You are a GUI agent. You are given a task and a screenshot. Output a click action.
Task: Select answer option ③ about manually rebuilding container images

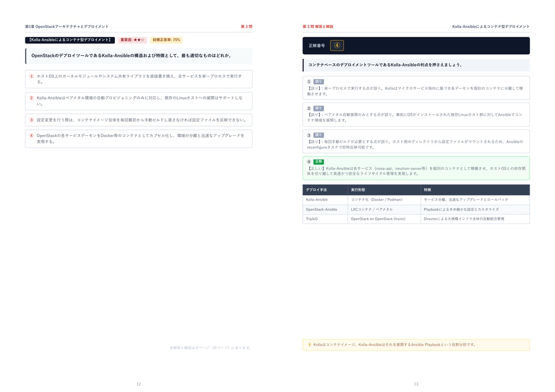click(139, 120)
